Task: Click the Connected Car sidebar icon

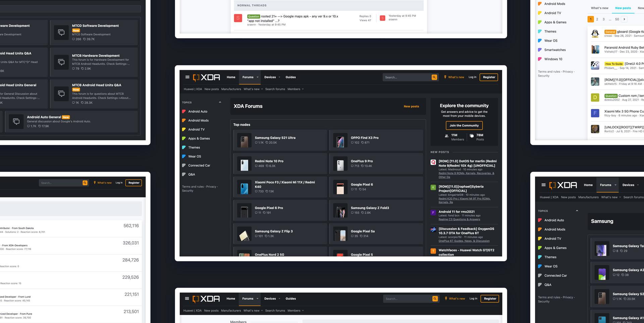Action: (184, 165)
